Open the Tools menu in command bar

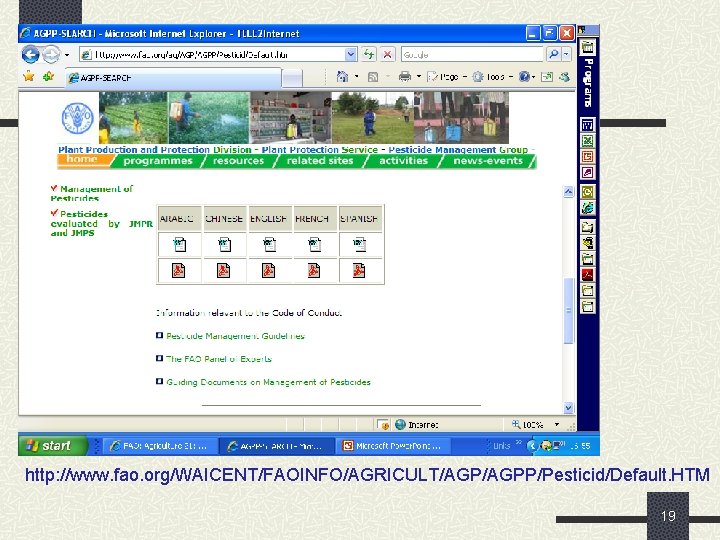click(x=492, y=77)
